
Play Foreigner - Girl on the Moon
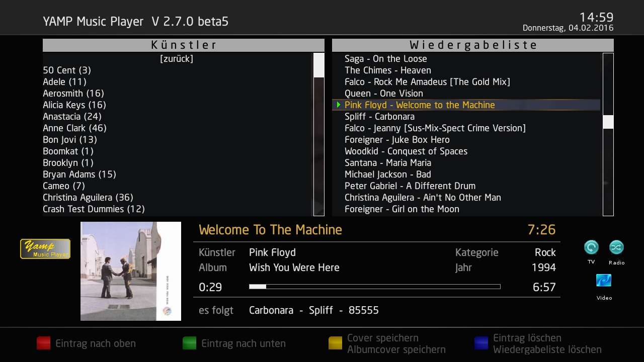tap(402, 209)
